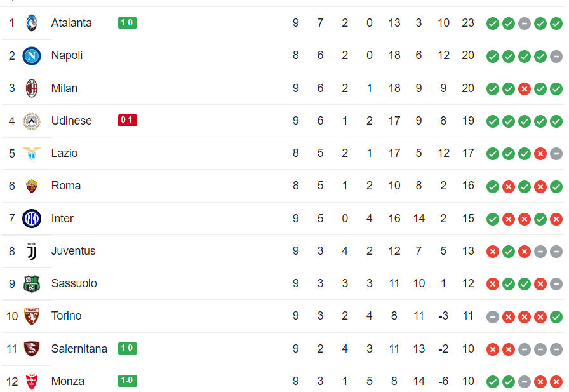
Task: Open Udinese's red 0-1 score badge
Action: point(128,120)
